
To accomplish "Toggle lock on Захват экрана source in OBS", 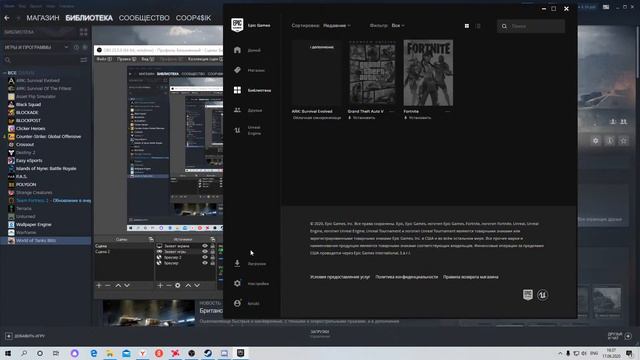I will [x=213, y=246].
